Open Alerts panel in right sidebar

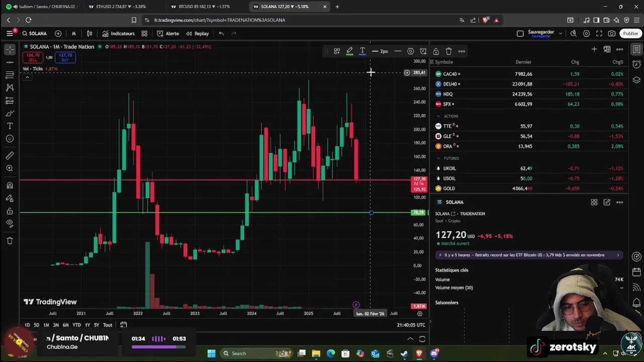point(636,64)
